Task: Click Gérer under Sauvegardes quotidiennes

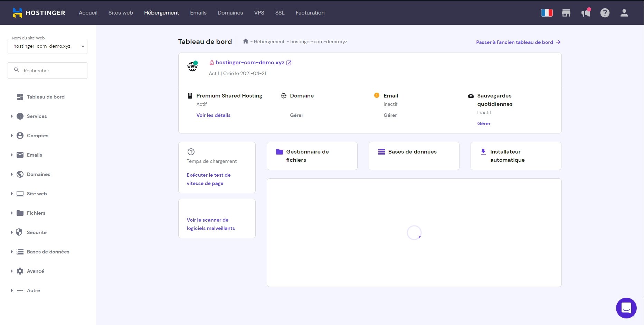Action: pyautogui.click(x=484, y=123)
